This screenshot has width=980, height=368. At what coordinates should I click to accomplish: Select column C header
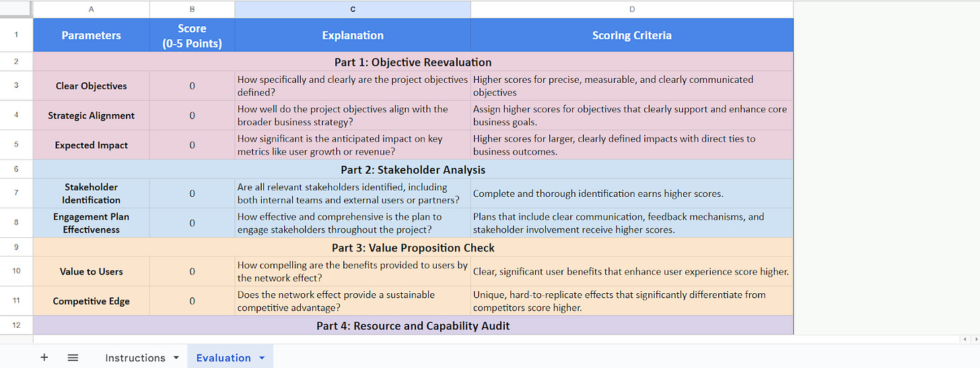(x=353, y=9)
